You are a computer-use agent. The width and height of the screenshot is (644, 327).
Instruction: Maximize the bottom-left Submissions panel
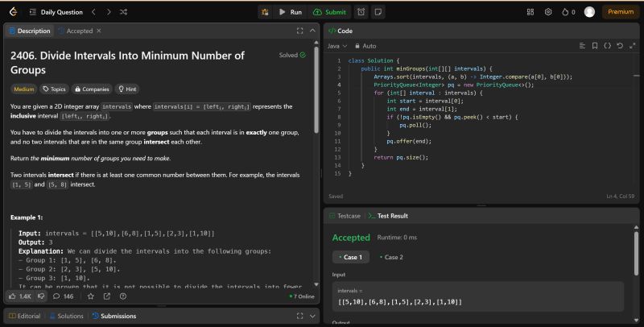pos(299,316)
